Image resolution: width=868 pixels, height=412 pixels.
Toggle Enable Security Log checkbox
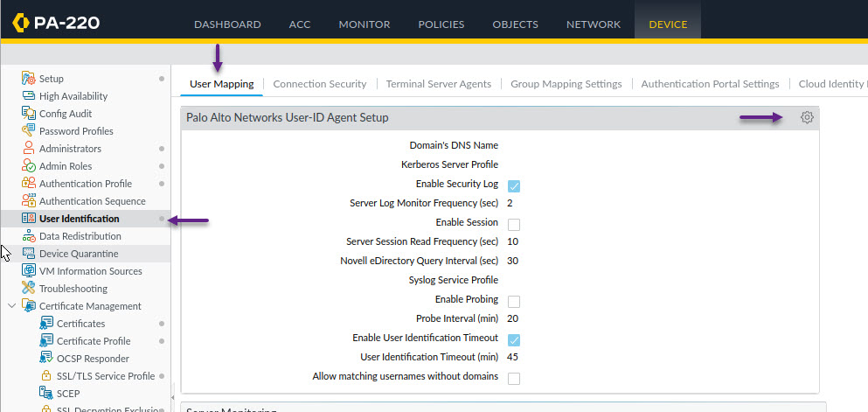(x=514, y=185)
